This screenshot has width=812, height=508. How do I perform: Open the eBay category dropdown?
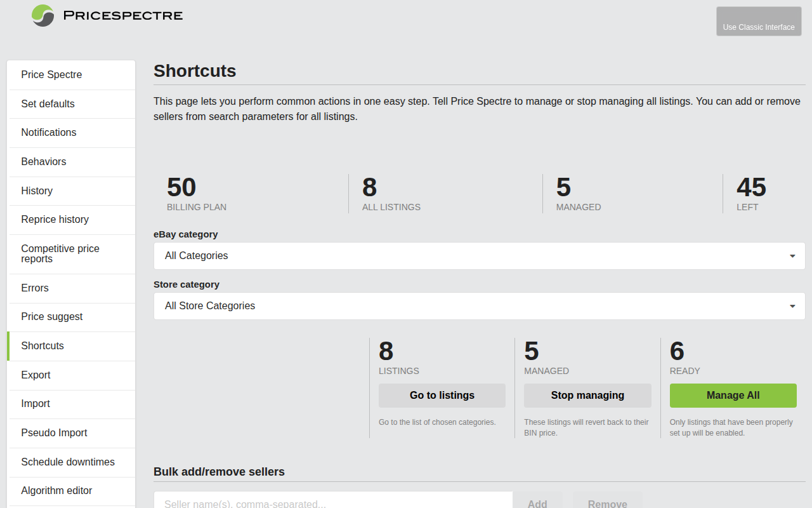coord(479,255)
